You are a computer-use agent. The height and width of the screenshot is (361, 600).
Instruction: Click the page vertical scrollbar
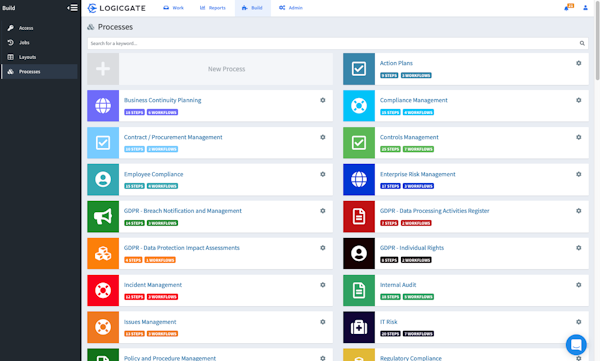[597, 40]
